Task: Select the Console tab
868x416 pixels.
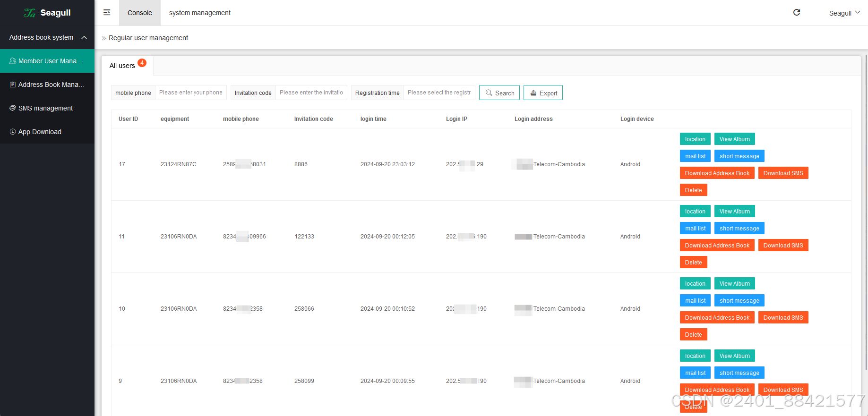Action: coord(139,13)
